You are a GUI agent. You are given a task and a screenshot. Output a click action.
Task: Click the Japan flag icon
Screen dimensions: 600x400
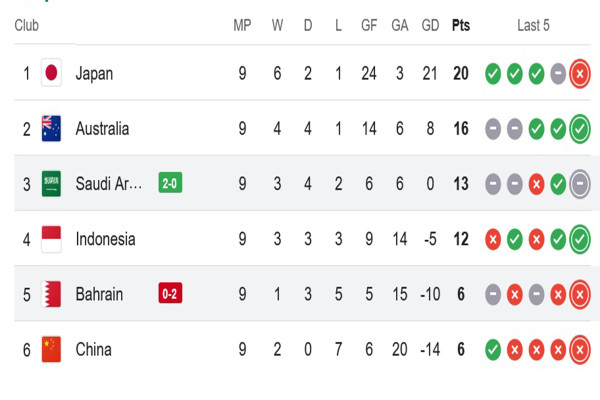[51, 73]
